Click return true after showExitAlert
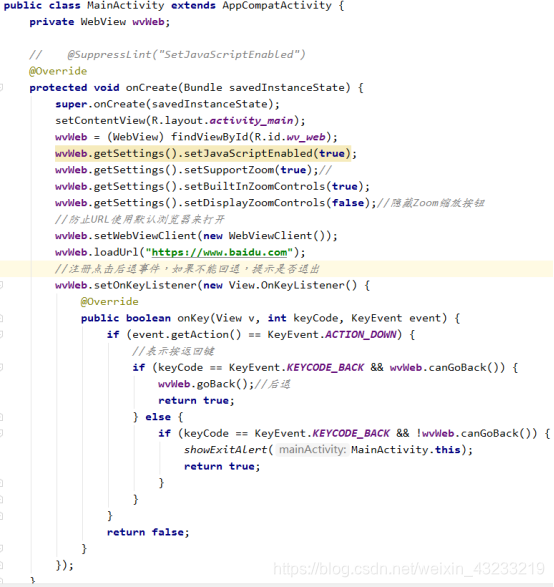Screen dimensions: 554x587 [222, 466]
